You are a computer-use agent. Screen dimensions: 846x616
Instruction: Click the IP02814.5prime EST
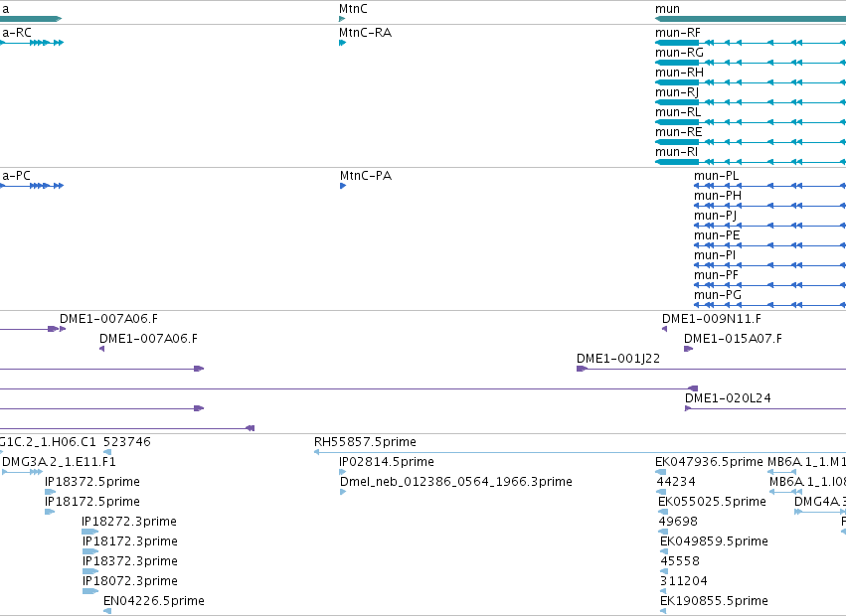click(343, 472)
